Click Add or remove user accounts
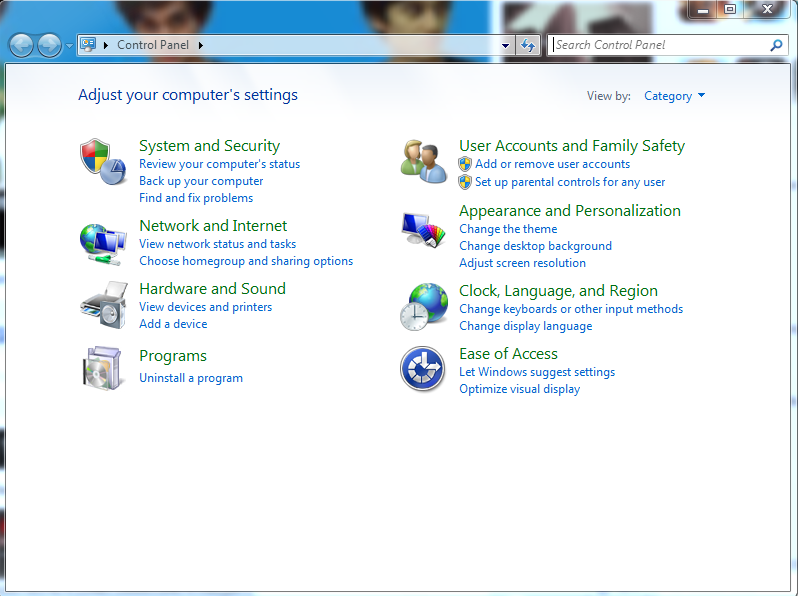This screenshot has width=798, height=596. [552, 164]
